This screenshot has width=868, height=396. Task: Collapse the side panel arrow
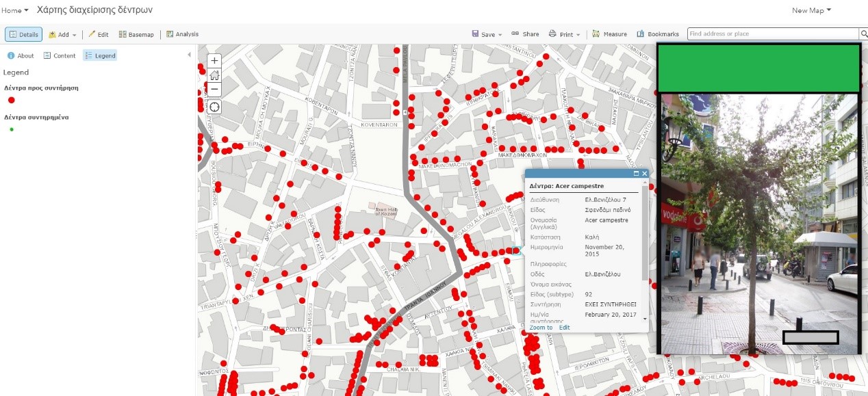pyautogui.click(x=190, y=55)
